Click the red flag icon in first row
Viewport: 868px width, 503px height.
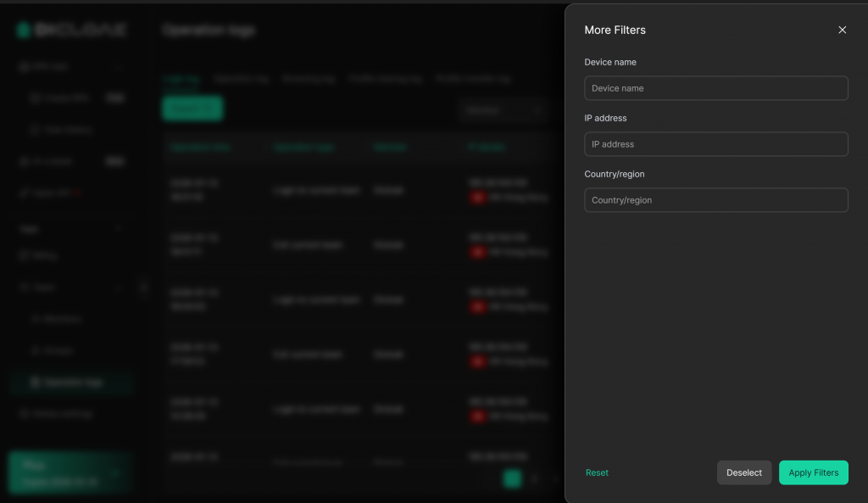[x=478, y=198]
